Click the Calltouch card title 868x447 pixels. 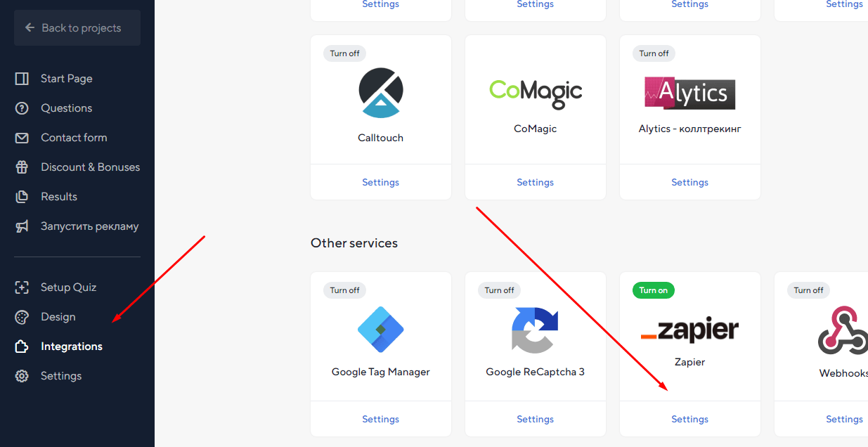tap(381, 138)
